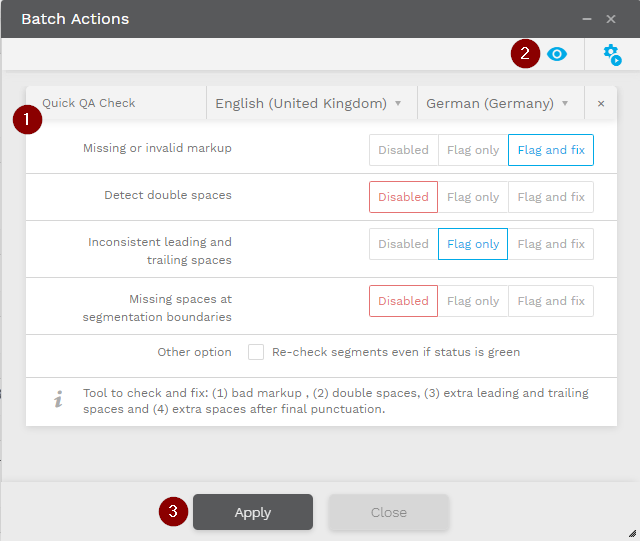Close the Batch Actions window
Viewport: 640px width, 541px height.
click(x=611, y=19)
